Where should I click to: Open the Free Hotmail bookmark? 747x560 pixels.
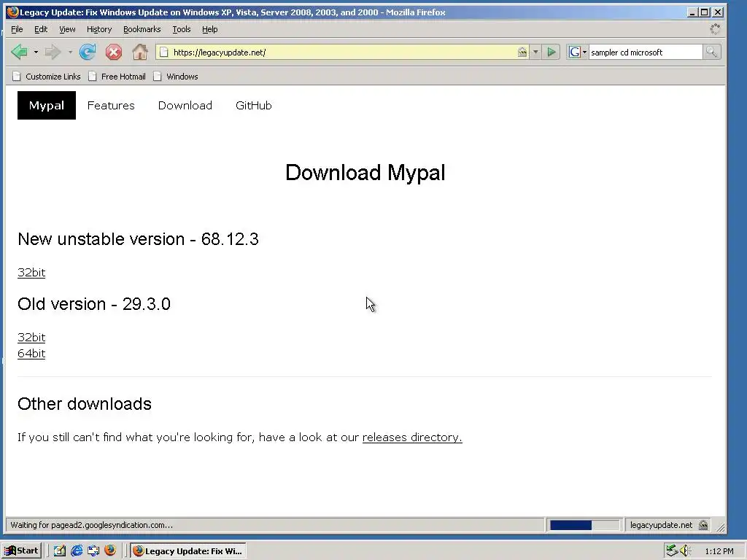[x=117, y=76]
